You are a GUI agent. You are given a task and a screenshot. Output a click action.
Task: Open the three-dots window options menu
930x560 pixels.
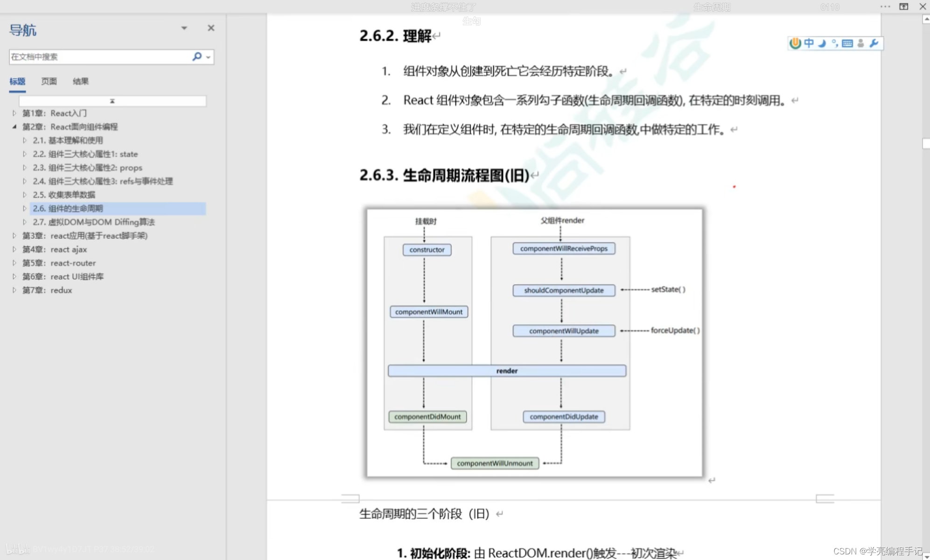885,7
